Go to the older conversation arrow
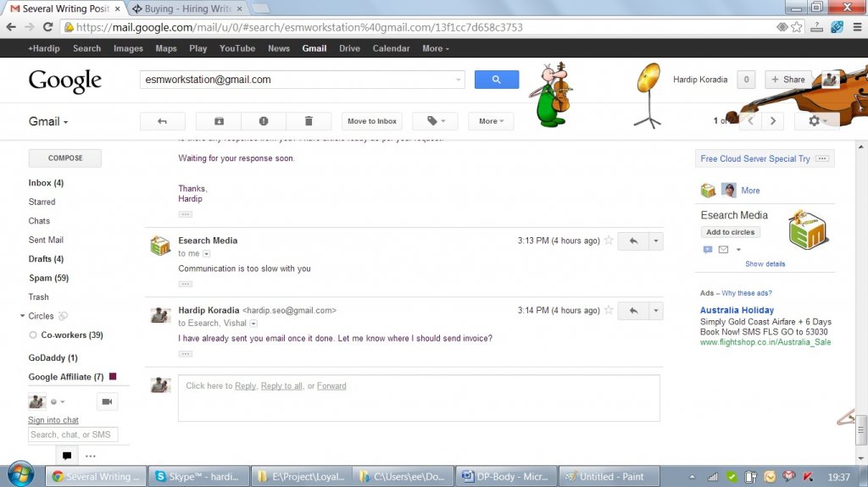Viewport: 868px width, 487px height. pyautogui.click(x=773, y=120)
